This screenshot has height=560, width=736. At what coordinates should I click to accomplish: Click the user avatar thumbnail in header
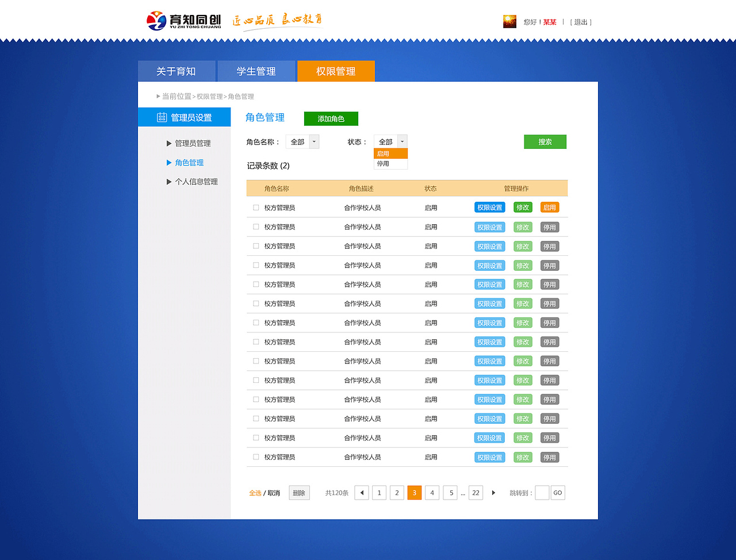(509, 21)
